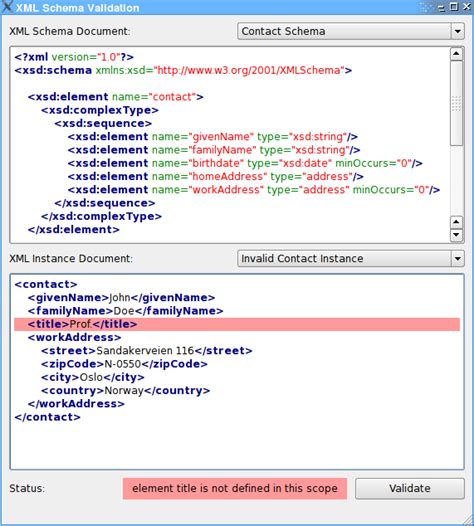Click the closing /workAddress tag
Screen dimensions: 474x526
(76, 404)
